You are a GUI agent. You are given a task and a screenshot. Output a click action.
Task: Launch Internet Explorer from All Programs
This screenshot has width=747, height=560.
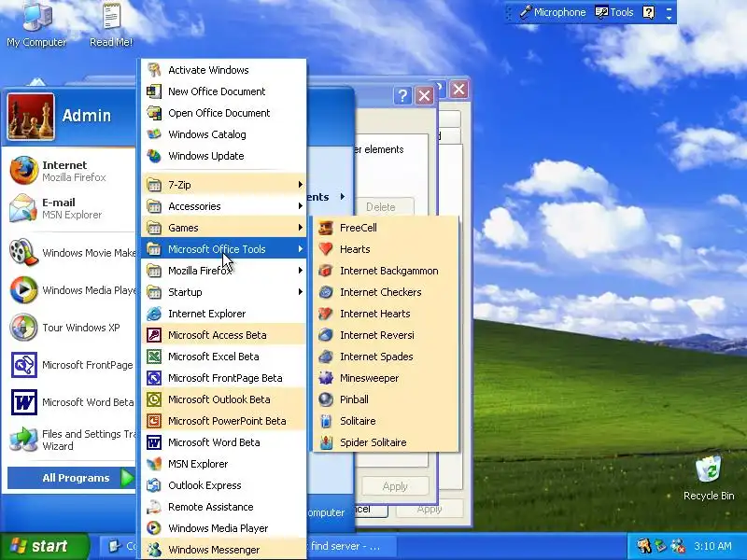(x=223, y=314)
